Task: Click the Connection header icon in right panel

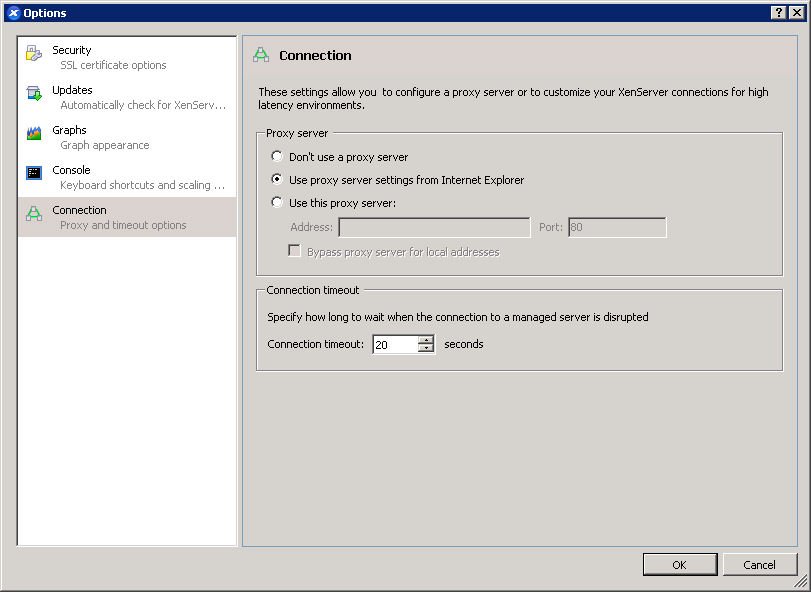Action: click(261, 55)
